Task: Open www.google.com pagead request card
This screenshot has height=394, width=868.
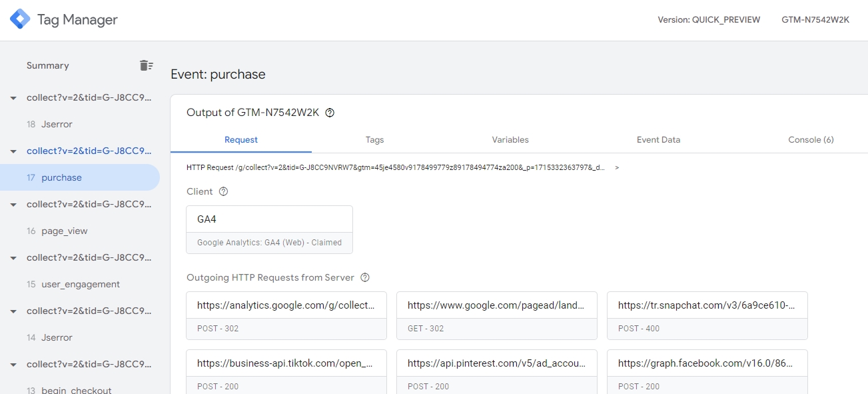Action: (x=497, y=315)
